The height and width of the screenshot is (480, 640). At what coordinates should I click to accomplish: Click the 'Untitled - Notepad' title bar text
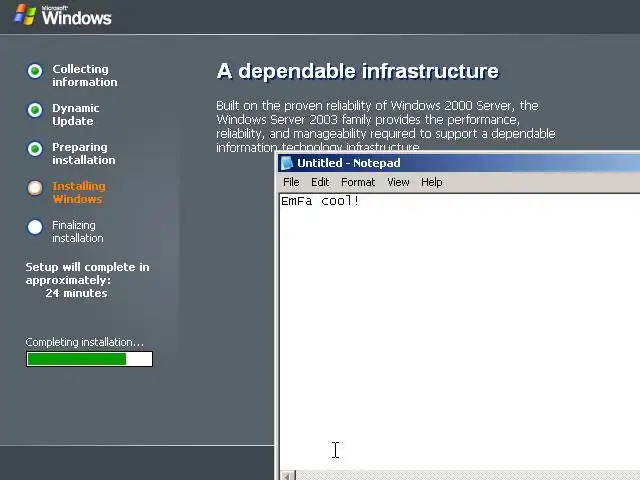pyautogui.click(x=349, y=163)
